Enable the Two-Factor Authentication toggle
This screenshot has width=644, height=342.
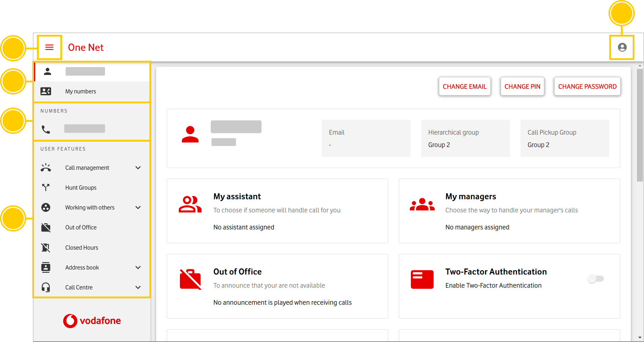[x=595, y=279]
